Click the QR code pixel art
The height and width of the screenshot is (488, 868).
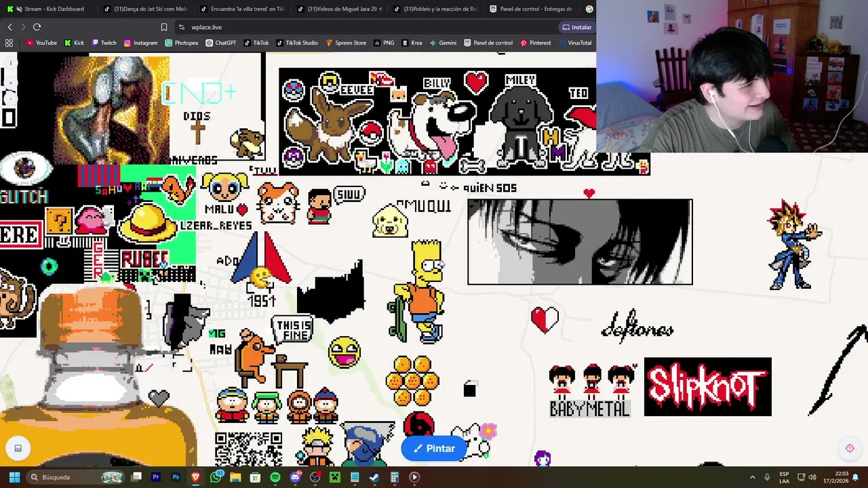coord(248,449)
